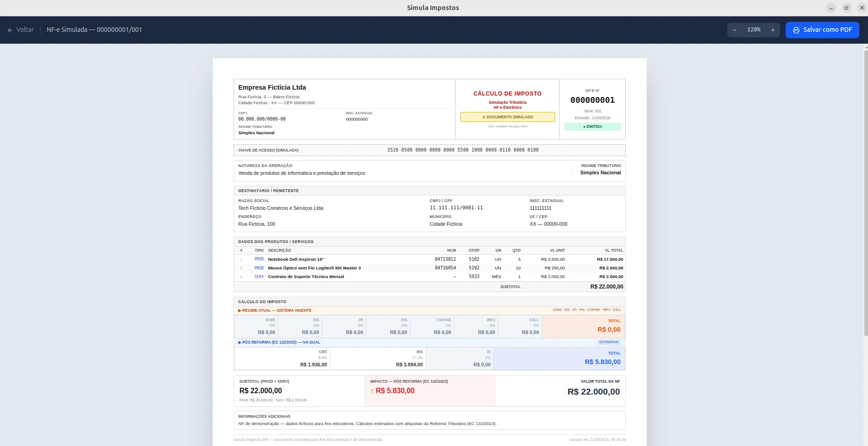
Task: Click the printer icon in Salvar como PDF
Action: 796,30
